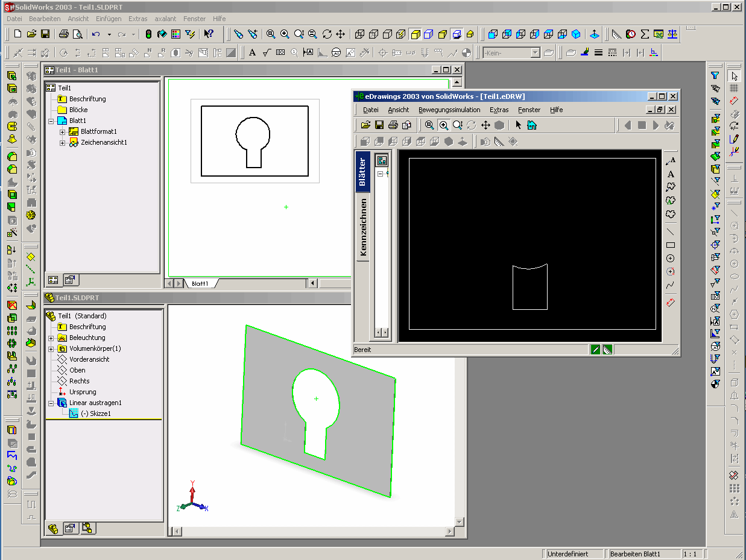Select the Note 'A' annotation tool
The height and width of the screenshot is (560, 746).
pyautogui.click(x=252, y=53)
